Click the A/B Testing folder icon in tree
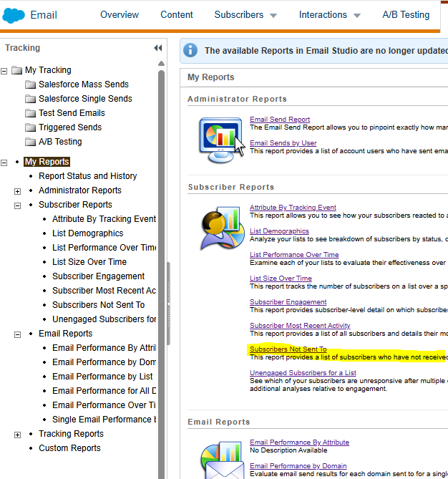The image size is (448, 479). click(x=30, y=142)
